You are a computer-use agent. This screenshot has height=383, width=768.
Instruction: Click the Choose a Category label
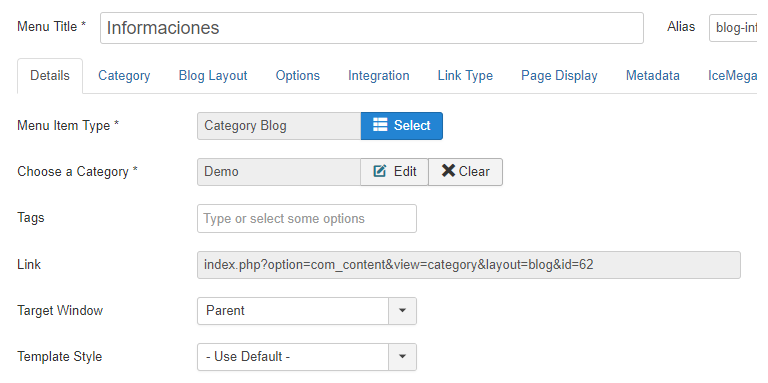pyautogui.click(x=77, y=172)
